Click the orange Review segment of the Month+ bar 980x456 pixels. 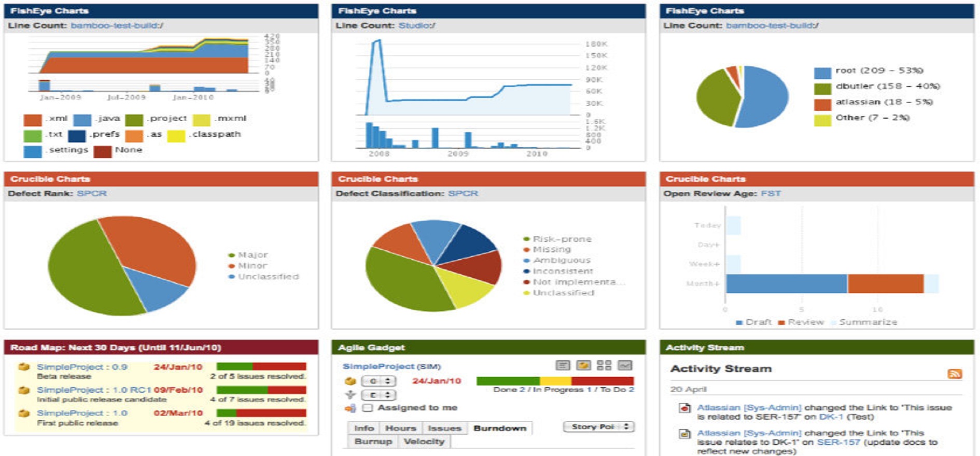pos(886,284)
